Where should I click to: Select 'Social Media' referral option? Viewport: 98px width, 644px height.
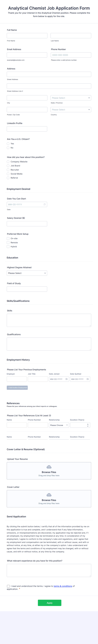click(8, 174)
